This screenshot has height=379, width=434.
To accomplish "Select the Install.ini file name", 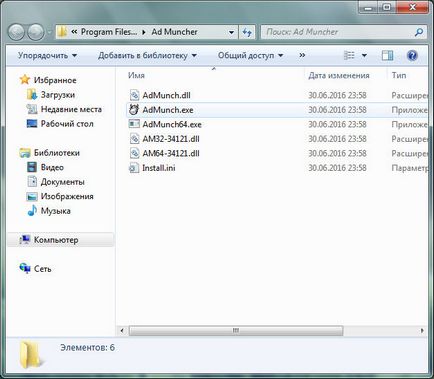I will click(x=159, y=168).
